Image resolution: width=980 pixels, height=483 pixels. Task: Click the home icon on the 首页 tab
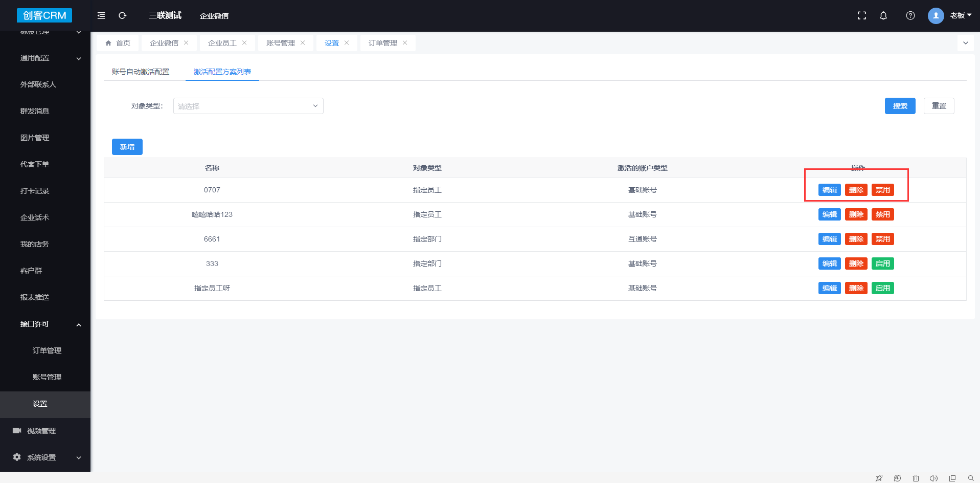(x=108, y=43)
